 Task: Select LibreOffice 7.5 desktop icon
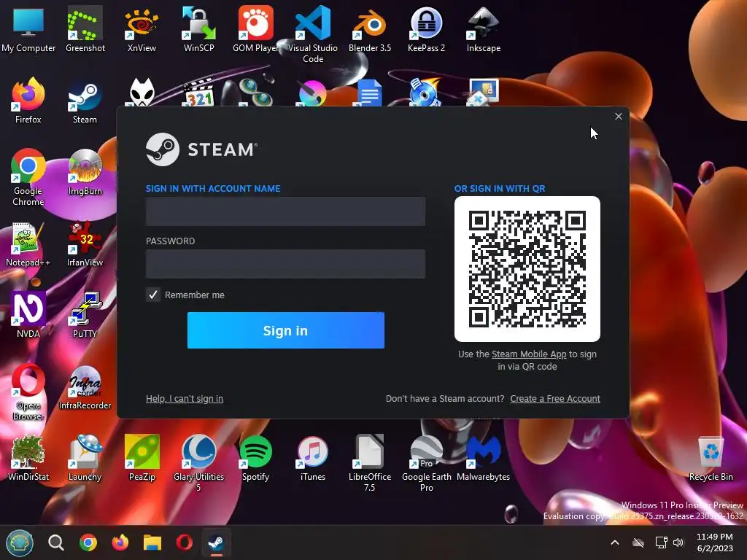pos(370,463)
